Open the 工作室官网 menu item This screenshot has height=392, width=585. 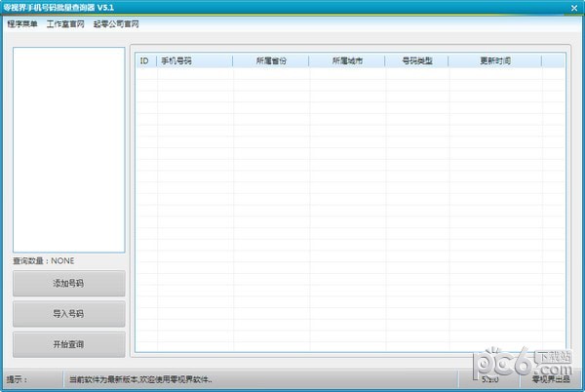65,23
